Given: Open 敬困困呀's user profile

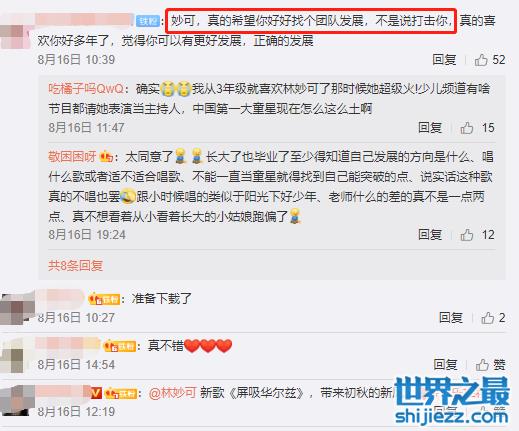Looking at the screenshot, I should pyautogui.click(x=72, y=157).
